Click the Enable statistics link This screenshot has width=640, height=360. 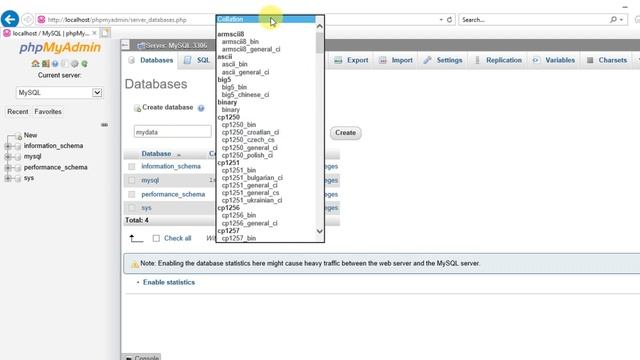pyautogui.click(x=169, y=282)
